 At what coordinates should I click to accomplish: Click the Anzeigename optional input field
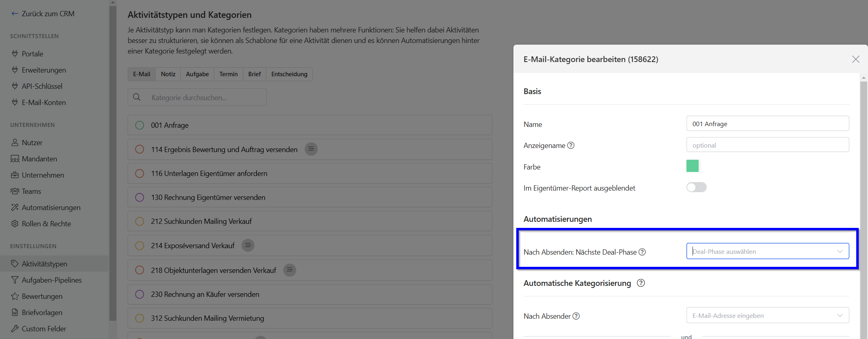coord(767,145)
